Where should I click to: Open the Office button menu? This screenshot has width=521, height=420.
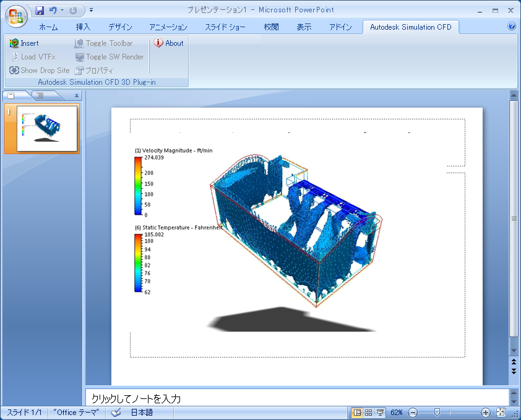point(16,16)
